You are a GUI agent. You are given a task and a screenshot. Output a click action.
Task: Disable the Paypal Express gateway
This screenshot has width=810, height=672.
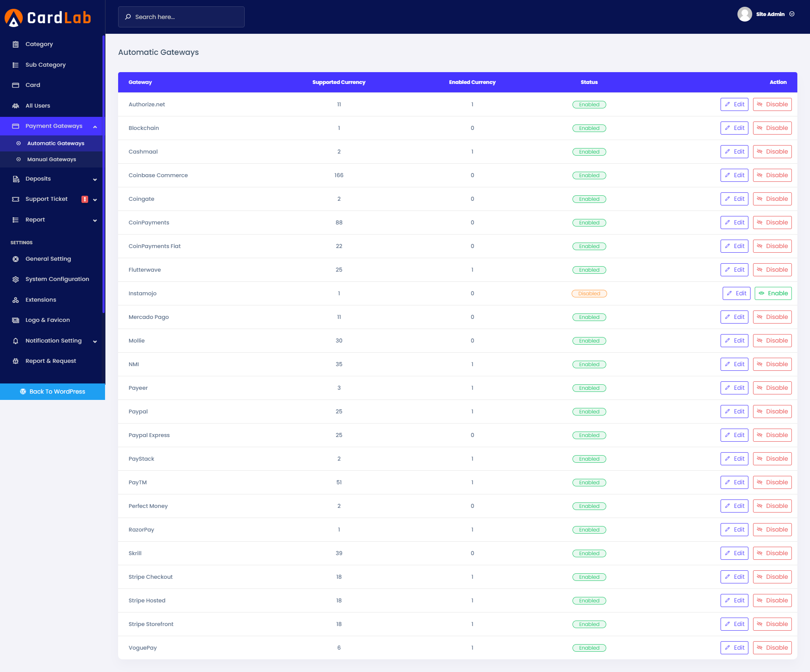(772, 435)
